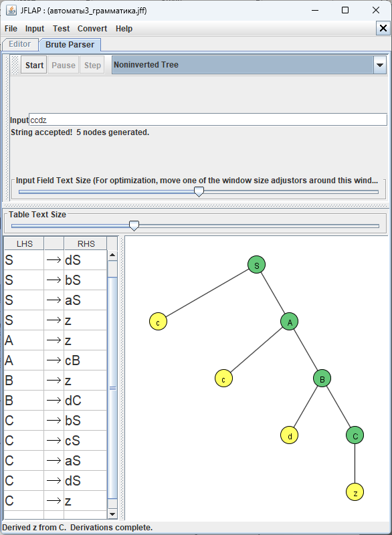The height and width of the screenshot is (535, 392).
Task: Click the green B node in tree
Action: coord(322,379)
